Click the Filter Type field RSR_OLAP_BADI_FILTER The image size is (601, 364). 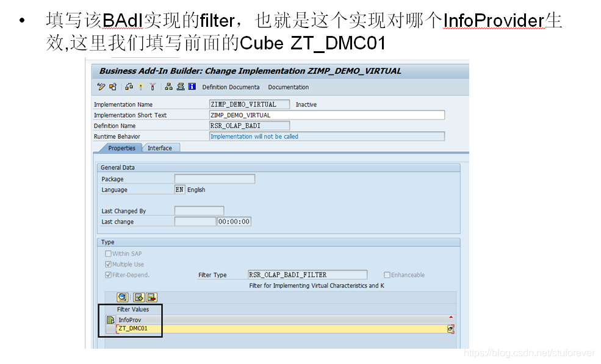308,275
